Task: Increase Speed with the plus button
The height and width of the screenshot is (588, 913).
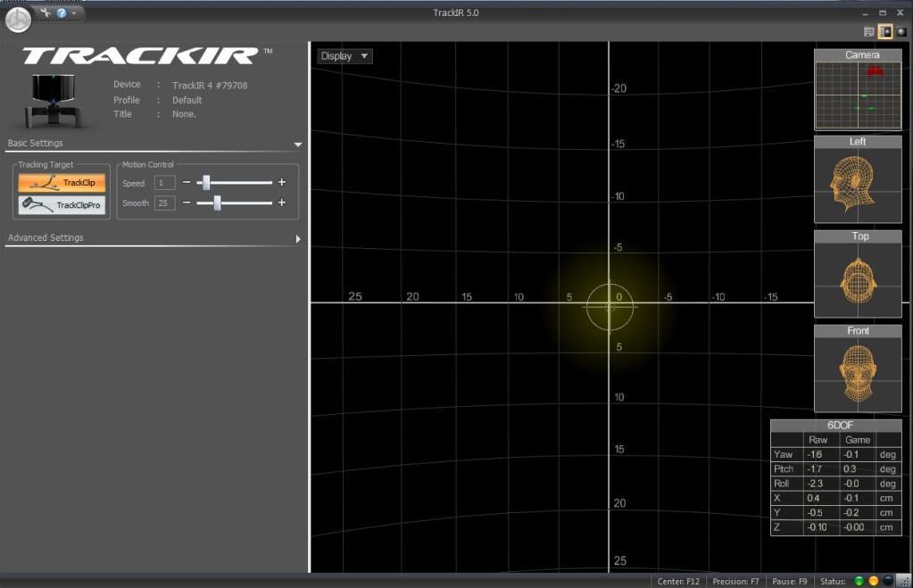Action: 282,182
